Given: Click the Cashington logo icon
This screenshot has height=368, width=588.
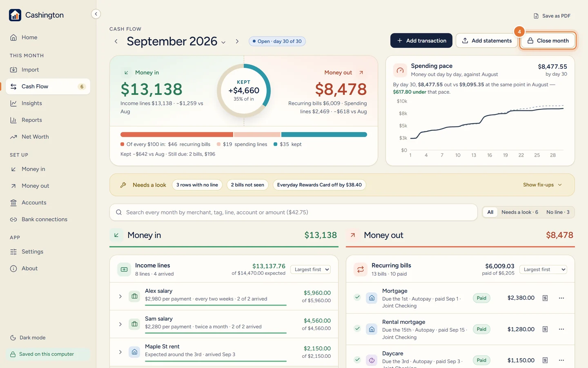Looking at the screenshot, I should pos(15,15).
